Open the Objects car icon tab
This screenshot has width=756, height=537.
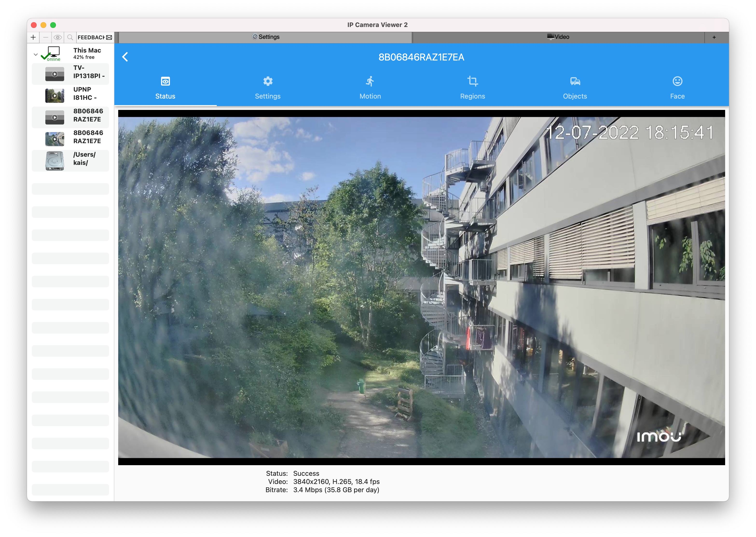click(575, 87)
